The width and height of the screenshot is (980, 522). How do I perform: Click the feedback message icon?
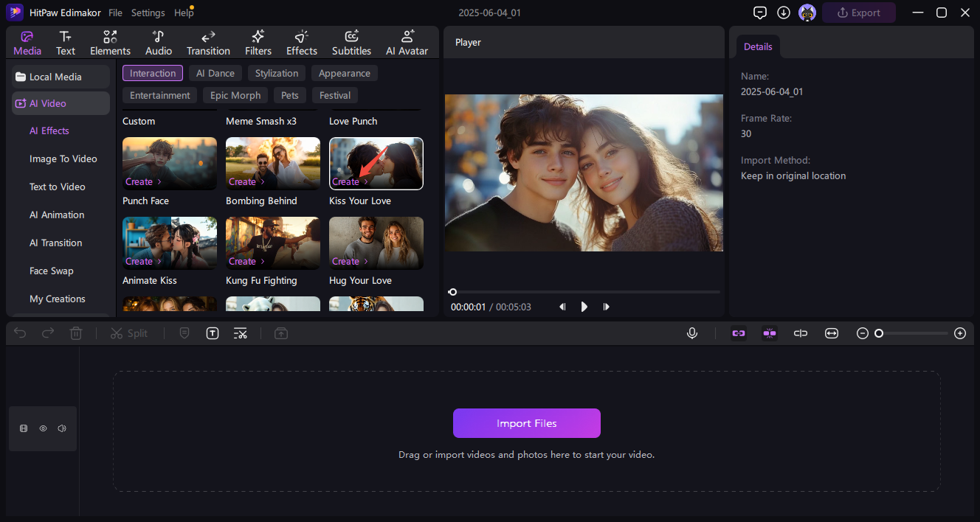tap(759, 13)
